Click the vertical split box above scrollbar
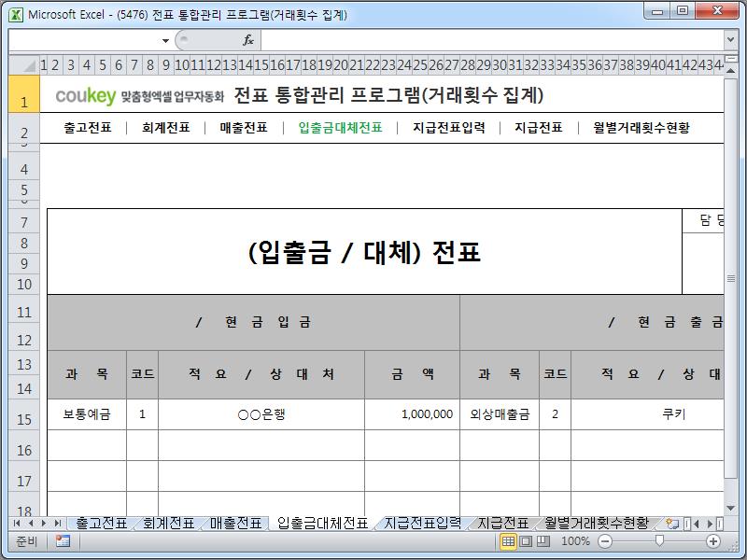The image size is (747, 560). pos(731,59)
